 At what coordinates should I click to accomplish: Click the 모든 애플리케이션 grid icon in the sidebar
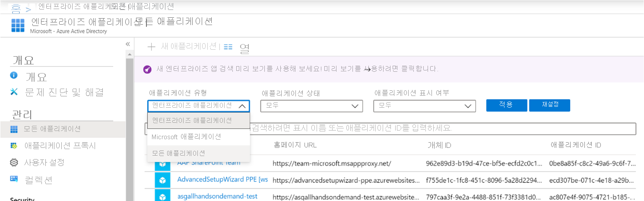[14, 129]
